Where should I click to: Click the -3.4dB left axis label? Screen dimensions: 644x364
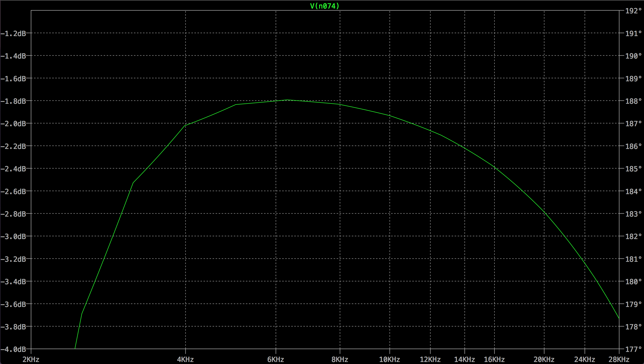coord(13,281)
